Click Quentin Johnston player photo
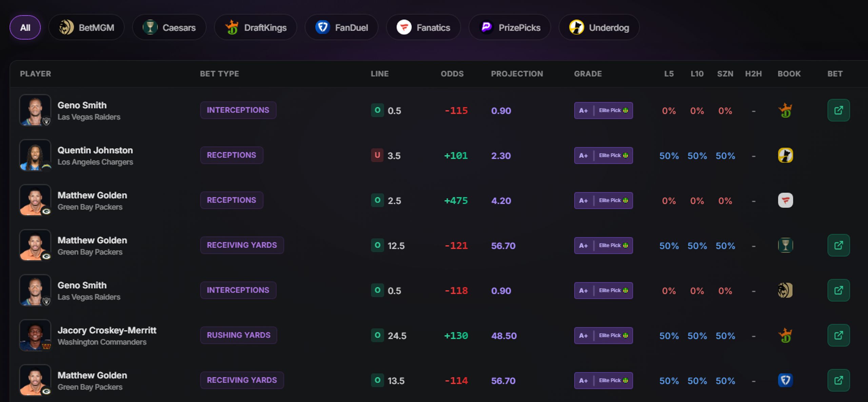 coord(35,155)
